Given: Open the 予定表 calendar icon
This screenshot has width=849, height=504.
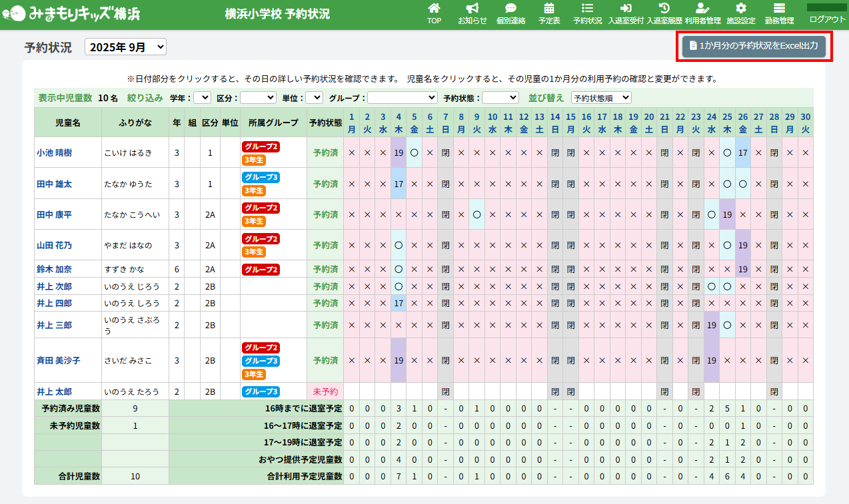Looking at the screenshot, I should [x=549, y=9].
